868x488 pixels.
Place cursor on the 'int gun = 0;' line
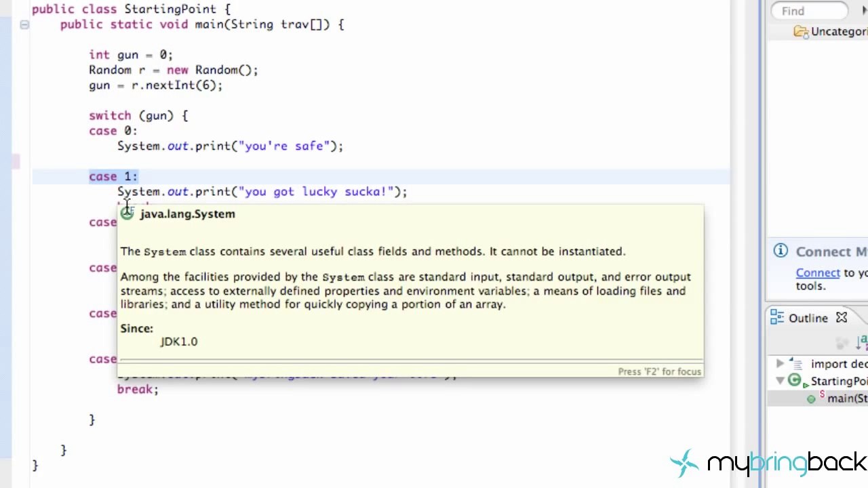pos(131,55)
